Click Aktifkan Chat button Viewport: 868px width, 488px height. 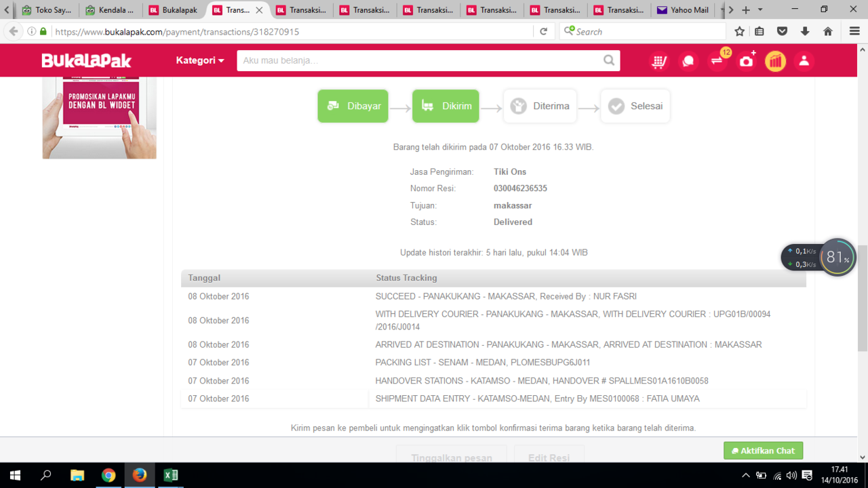click(x=764, y=451)
